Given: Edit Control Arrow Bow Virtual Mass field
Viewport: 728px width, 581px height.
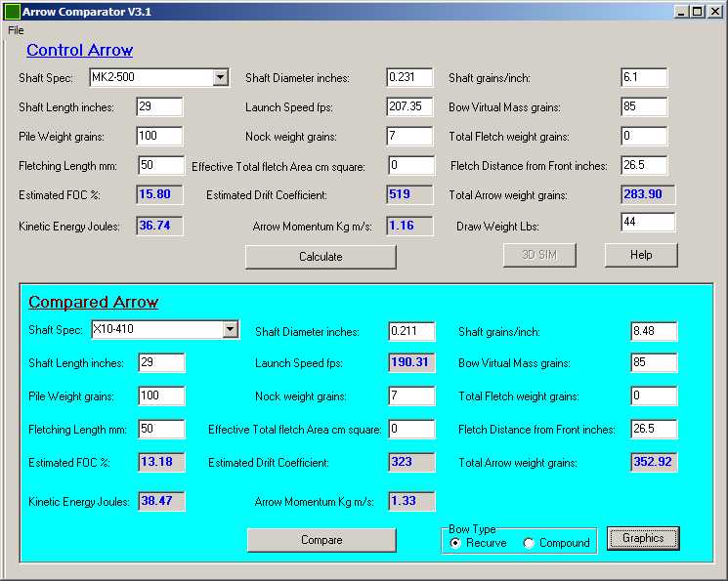Looking at the screenshot, I should point(644,106).
